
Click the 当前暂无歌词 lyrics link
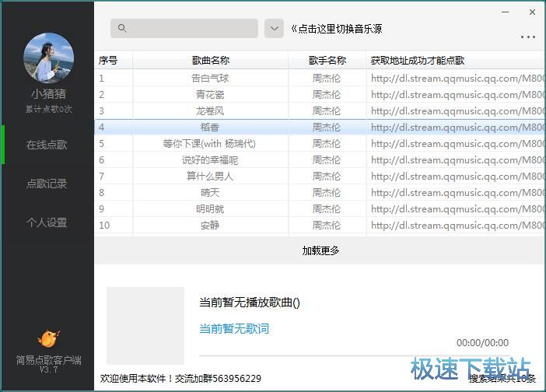pyautogui.click(x=234, y=328)
